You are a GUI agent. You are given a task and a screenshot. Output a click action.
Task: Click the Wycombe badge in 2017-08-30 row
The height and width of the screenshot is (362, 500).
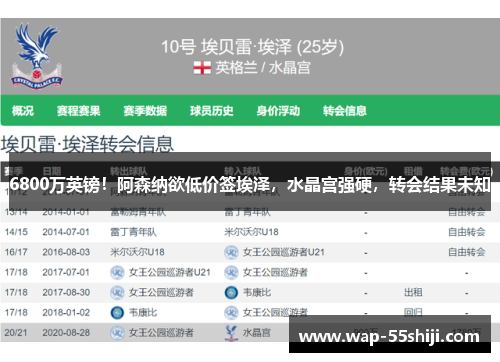pyautogui.click(x=231, y=293)
